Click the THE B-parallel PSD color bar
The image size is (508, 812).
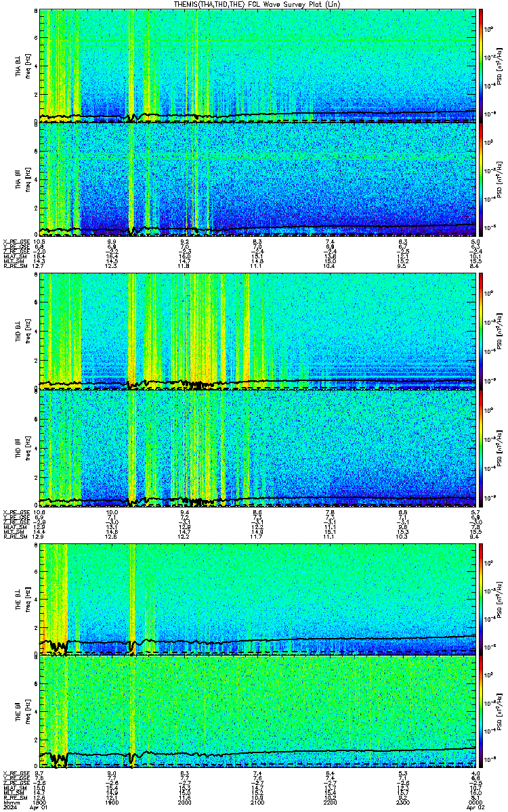tap(482, 712)
